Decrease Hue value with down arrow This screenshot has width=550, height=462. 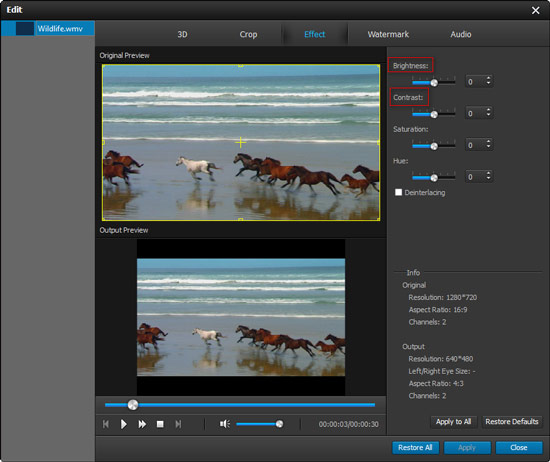click(x=488, y=179)
